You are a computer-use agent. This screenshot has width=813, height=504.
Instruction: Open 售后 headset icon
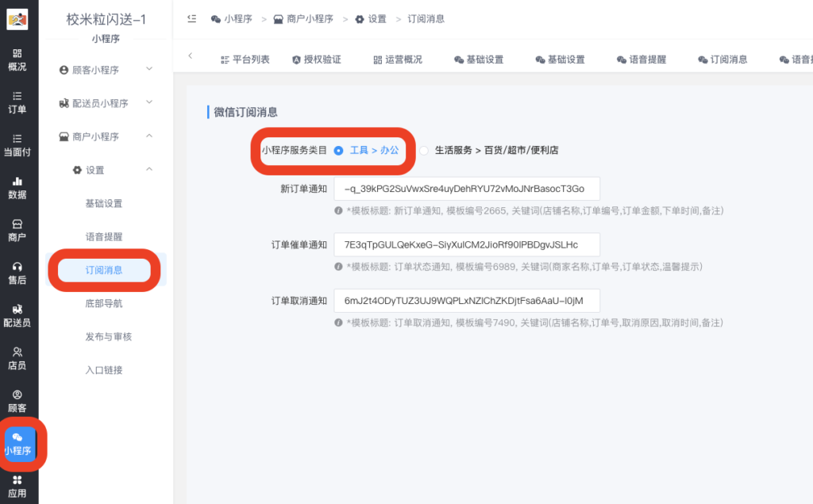point(17,272)
